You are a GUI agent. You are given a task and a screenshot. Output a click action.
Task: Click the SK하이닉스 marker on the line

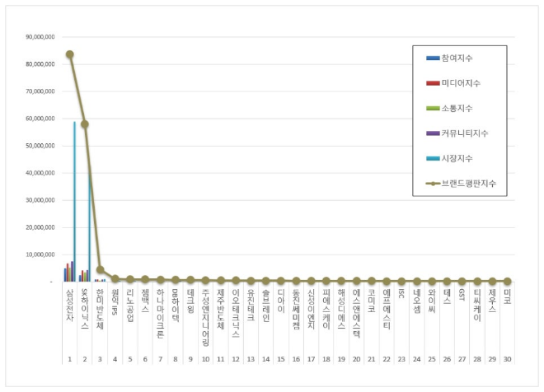[85, 124]
